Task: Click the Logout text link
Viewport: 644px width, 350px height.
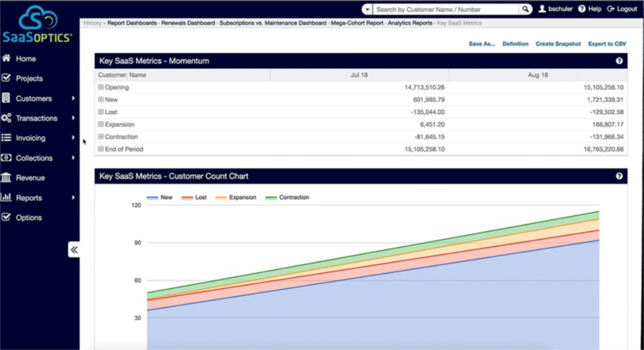Action: [x=627, y=9]
